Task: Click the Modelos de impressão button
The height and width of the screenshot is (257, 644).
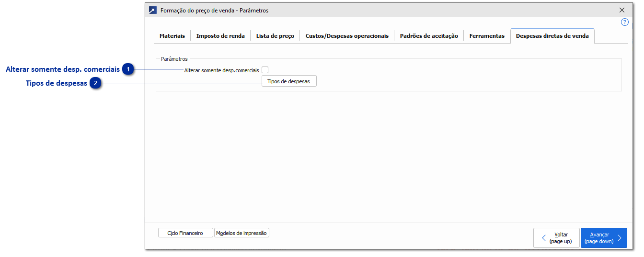Action: pos(242,233)
